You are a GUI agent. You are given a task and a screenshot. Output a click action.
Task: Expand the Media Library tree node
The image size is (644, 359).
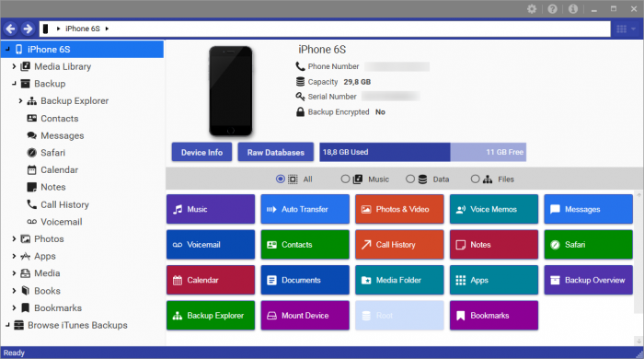14,66
